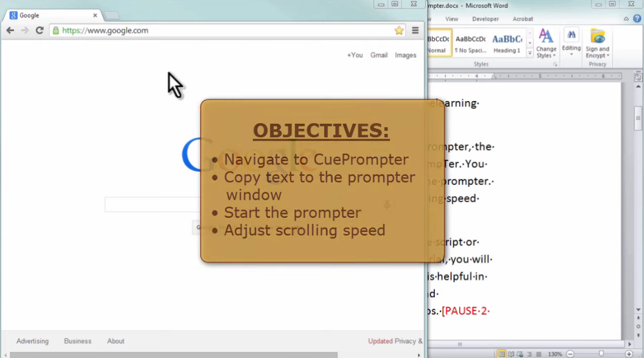Switch to Draft view in Word
Screen dimensions: 644x358
click(x=539, y=353)
